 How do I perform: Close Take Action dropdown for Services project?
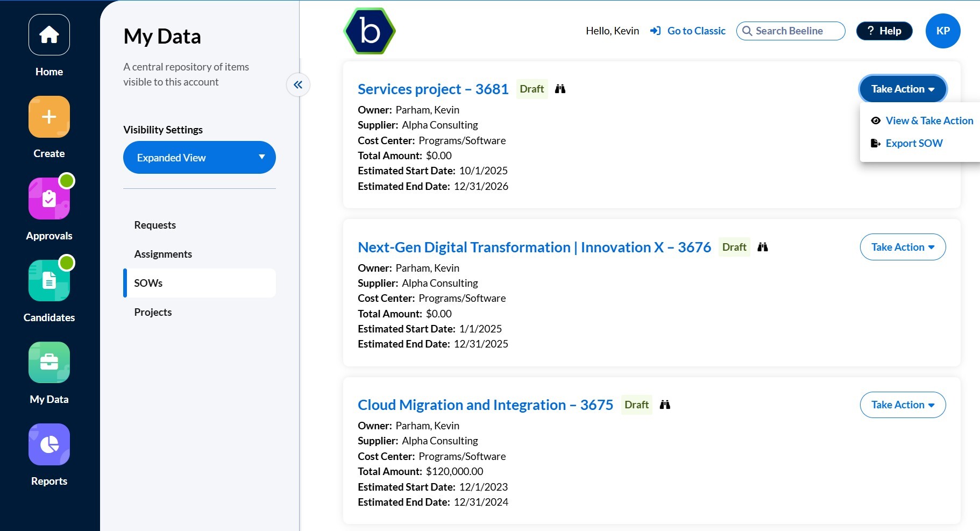[x=903, y=89]
